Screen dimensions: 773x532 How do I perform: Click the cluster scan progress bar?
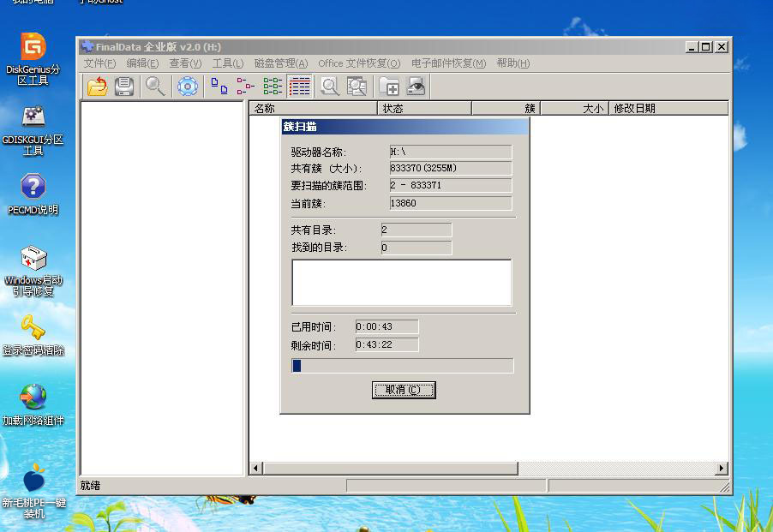(x=402, y=366)
